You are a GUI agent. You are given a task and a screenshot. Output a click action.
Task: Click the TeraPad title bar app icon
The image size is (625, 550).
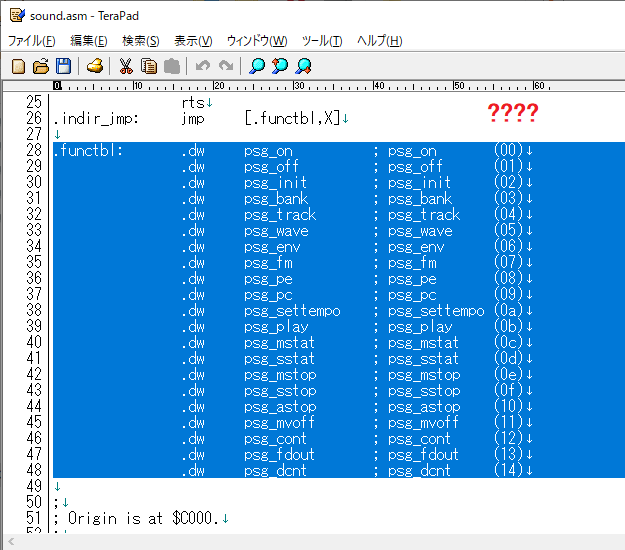coord(18,16)
